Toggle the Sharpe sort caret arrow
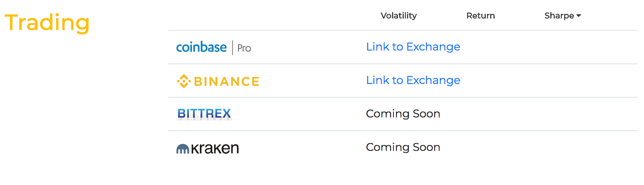The image size is (644, 185). pos(579,16)
